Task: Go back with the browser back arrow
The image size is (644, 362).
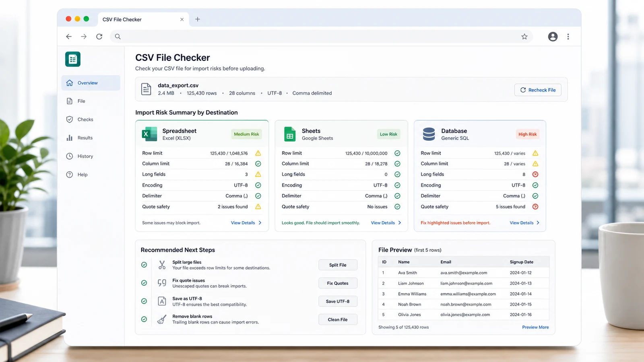Action: click(69, 37)
